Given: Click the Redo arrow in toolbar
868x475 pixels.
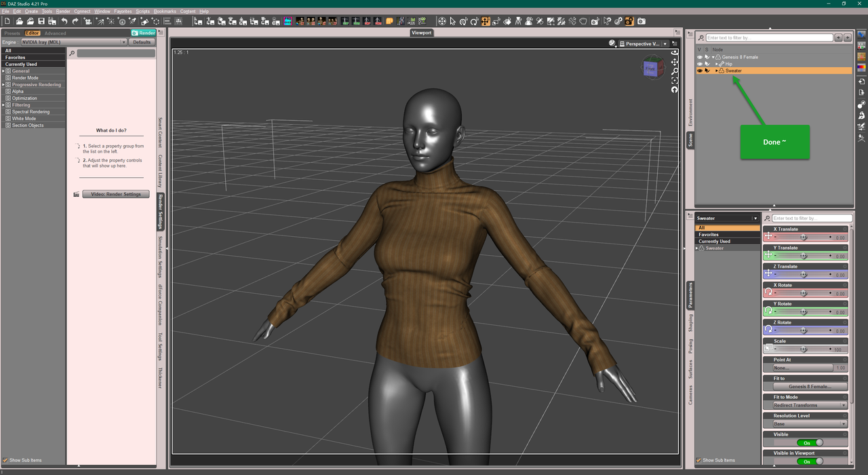Looking at the screenshot, I should pos(75,21).
